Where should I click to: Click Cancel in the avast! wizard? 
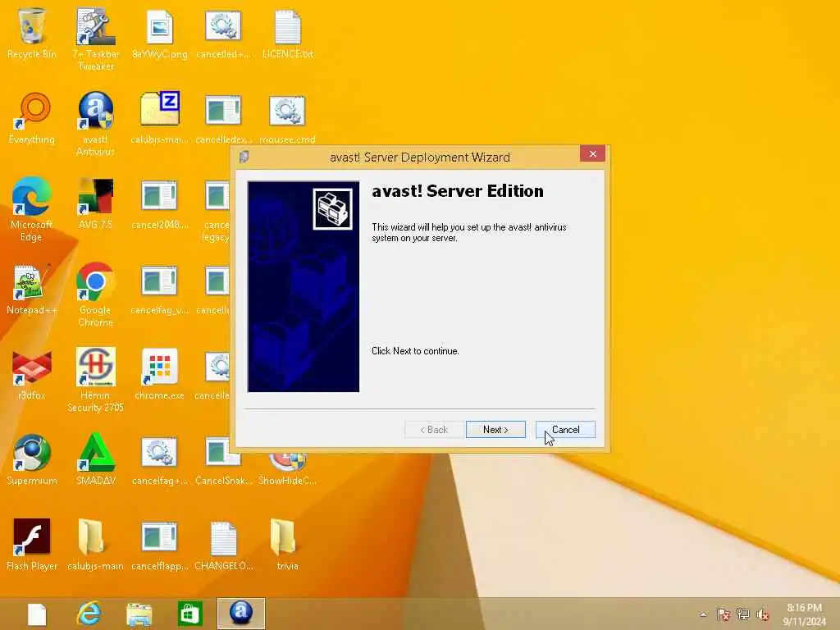(x=565, y=430)
